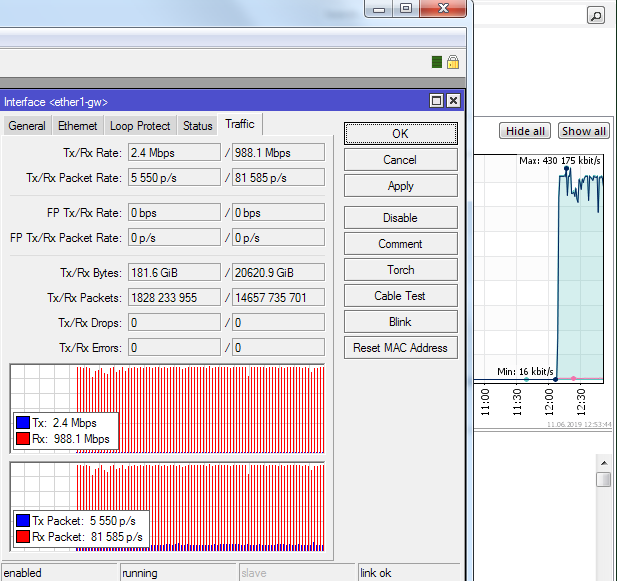Click the FP Tx Rate field showing 0 bps

[x=174, y=212]
